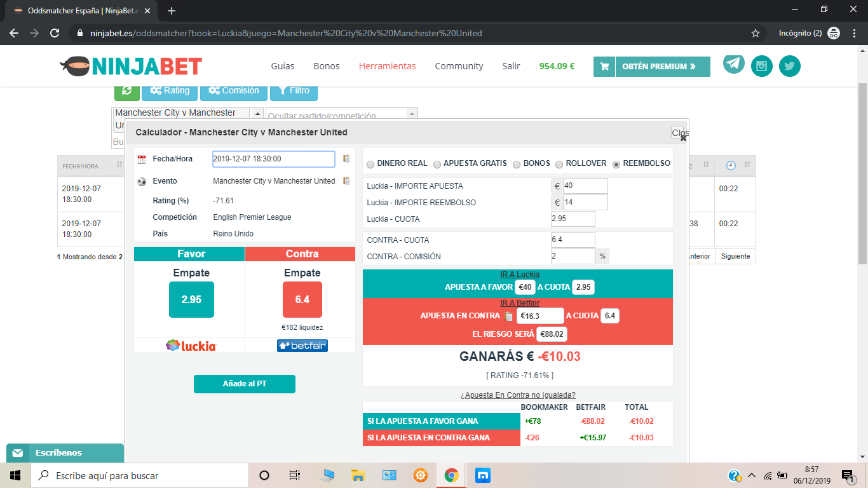Click the browser back arrow
The width and height of the screenshot is (868, 488).
(x=14, y=33)
